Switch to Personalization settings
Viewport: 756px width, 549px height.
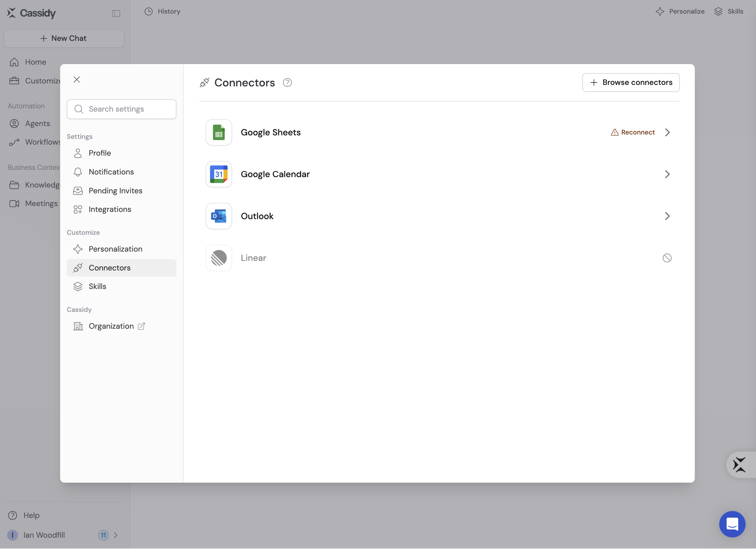[x=121, y=249]
